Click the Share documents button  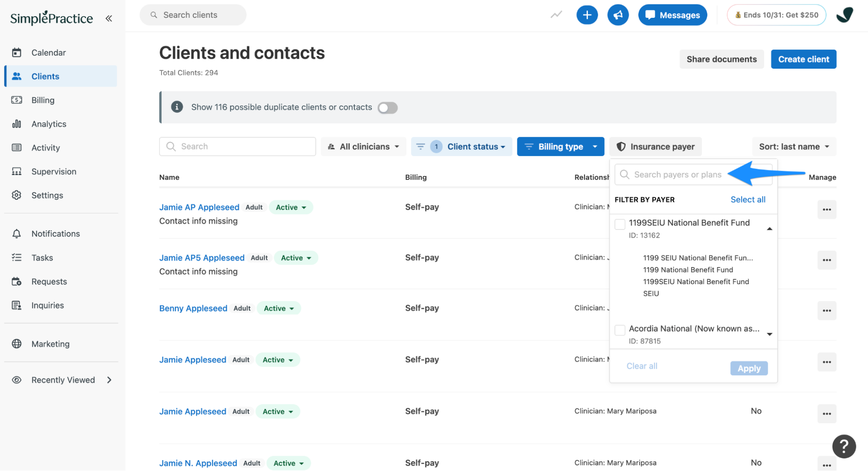[721, 59]
